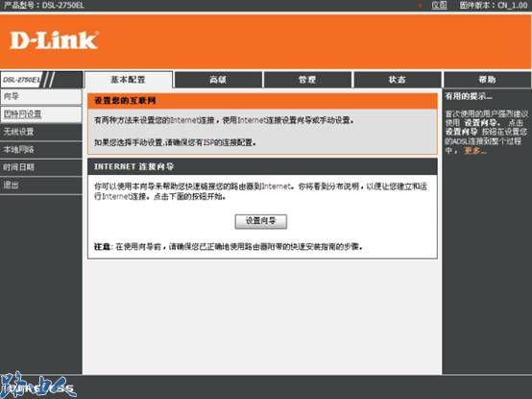The image size is (532, 399).
Task: Open the 管理 tab
Action: [307, 80]
